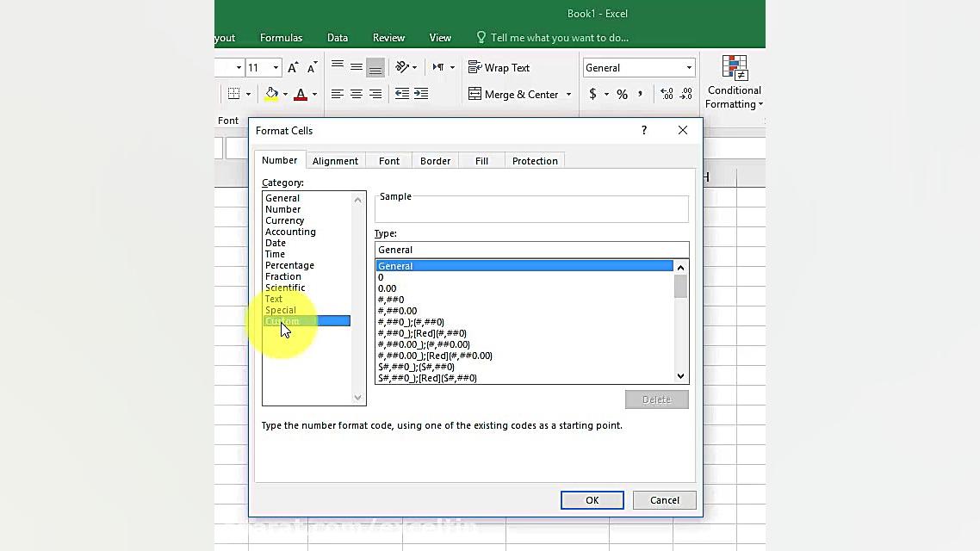Image resolution: width=980 pixels, height=551 pixels.
Task: Center text horizontally in the ribbon
Action: (x=357, y=94)
